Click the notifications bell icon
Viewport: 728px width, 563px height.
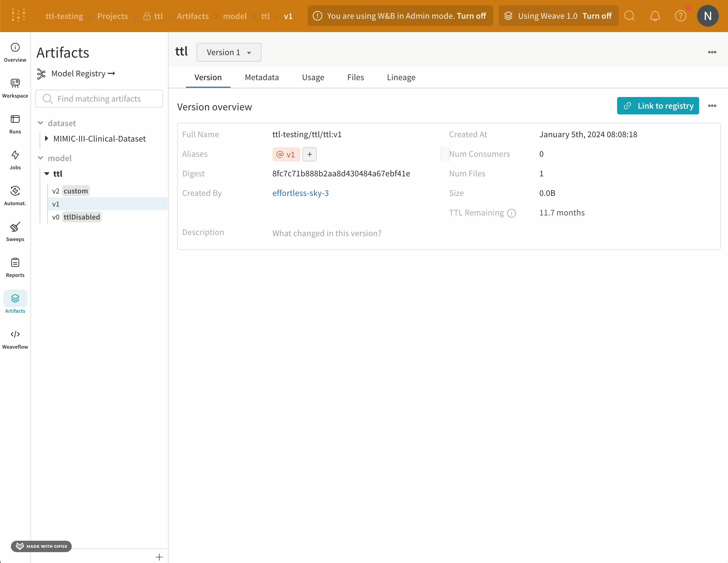[x=655, y=16]
